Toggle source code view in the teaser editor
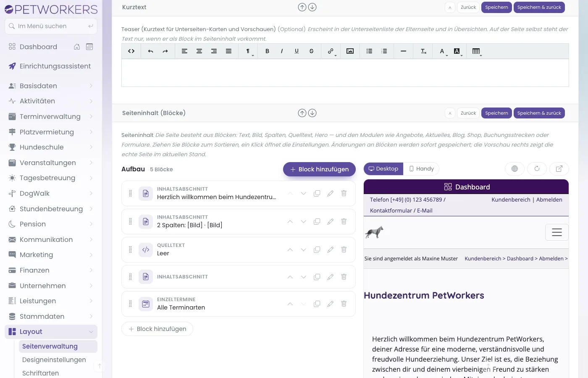 pos(131,51)
